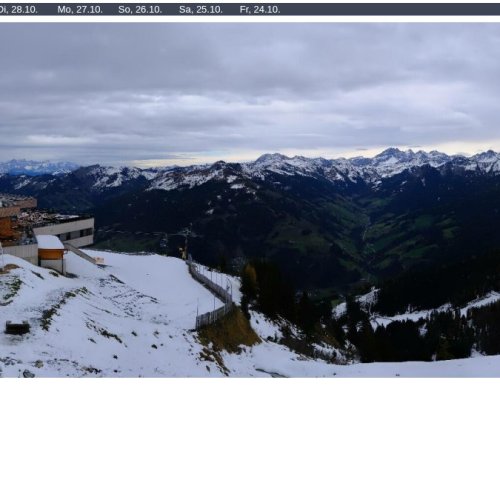This screenshot has height=500, width=500.
Task: Select the Di, 28.10. date tab
Action: (18, 10)
